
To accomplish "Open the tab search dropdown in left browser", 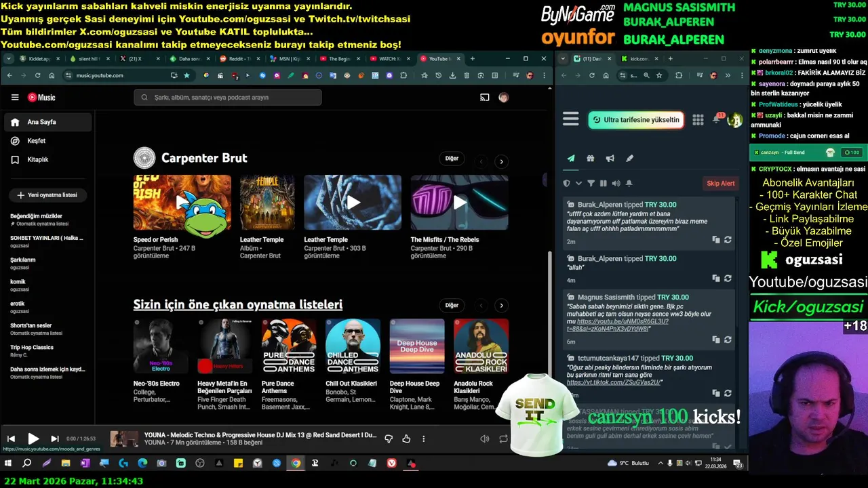I will coord(9,59).
